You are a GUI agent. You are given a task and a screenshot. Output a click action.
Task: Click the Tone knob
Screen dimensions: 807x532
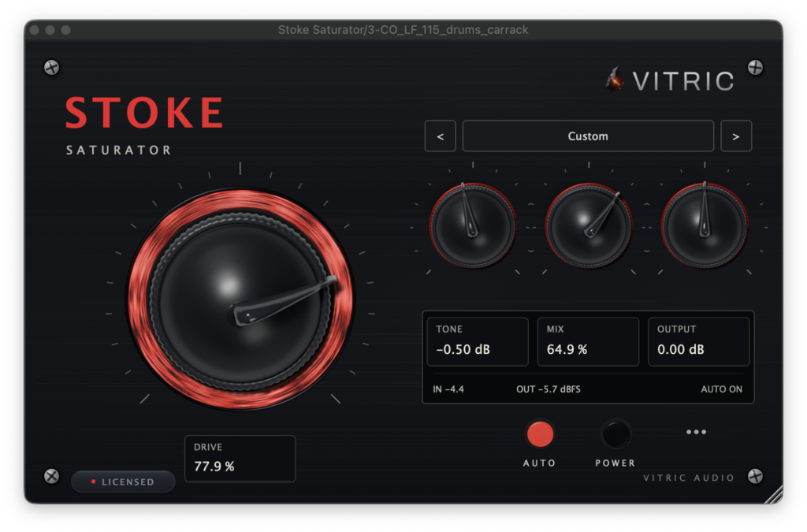(473, 225)
